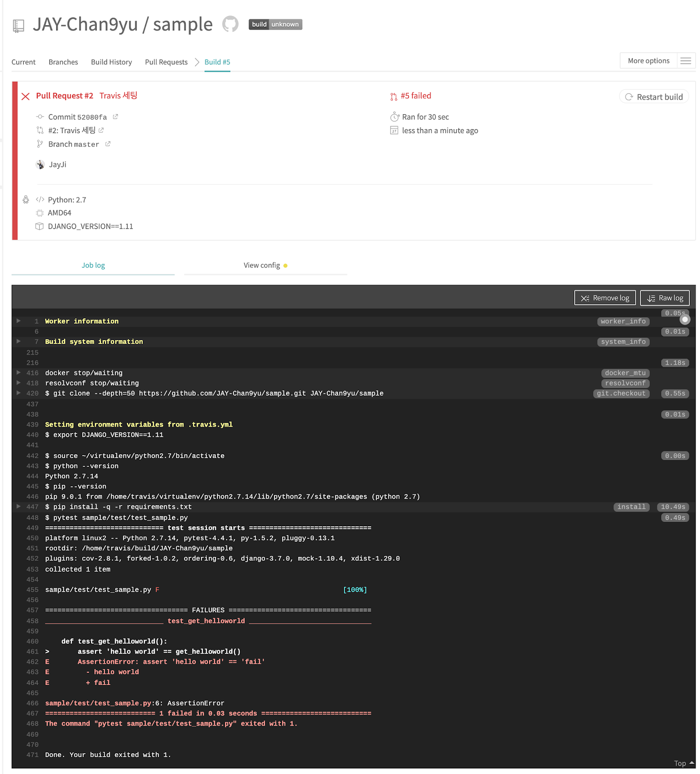The width and height of the screenshot is (700, 774).
Task: Click the branch icon beside Branch master
Action: click(40, 144)
